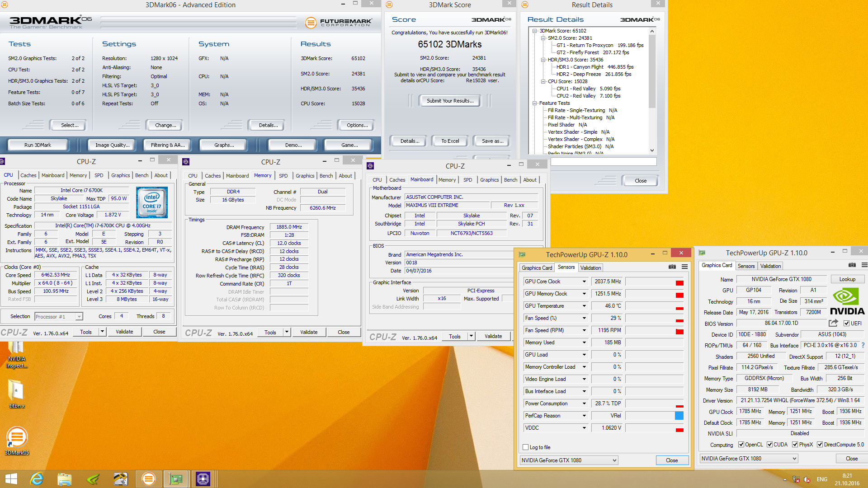
Task: Click the Save as button in 3DMark Score
Action: (492, 141)
